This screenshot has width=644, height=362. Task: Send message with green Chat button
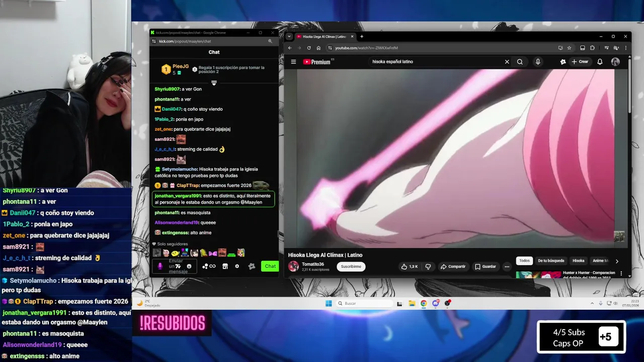pos(270,266)
